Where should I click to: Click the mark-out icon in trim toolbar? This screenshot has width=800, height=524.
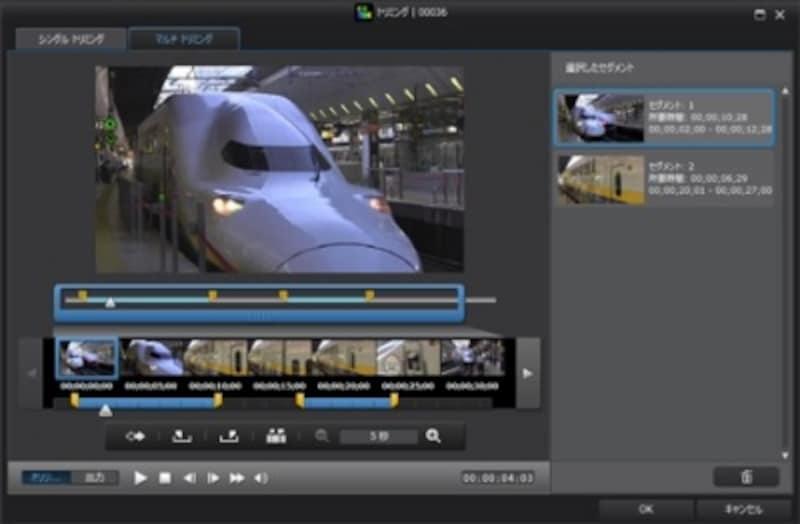pyautogui.click(x=229, y=436)
